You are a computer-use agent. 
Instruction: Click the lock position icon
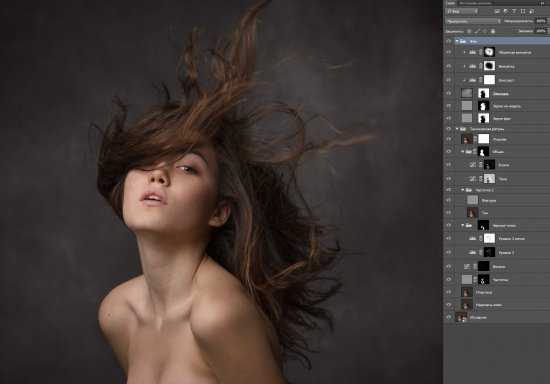coord(485,31)
